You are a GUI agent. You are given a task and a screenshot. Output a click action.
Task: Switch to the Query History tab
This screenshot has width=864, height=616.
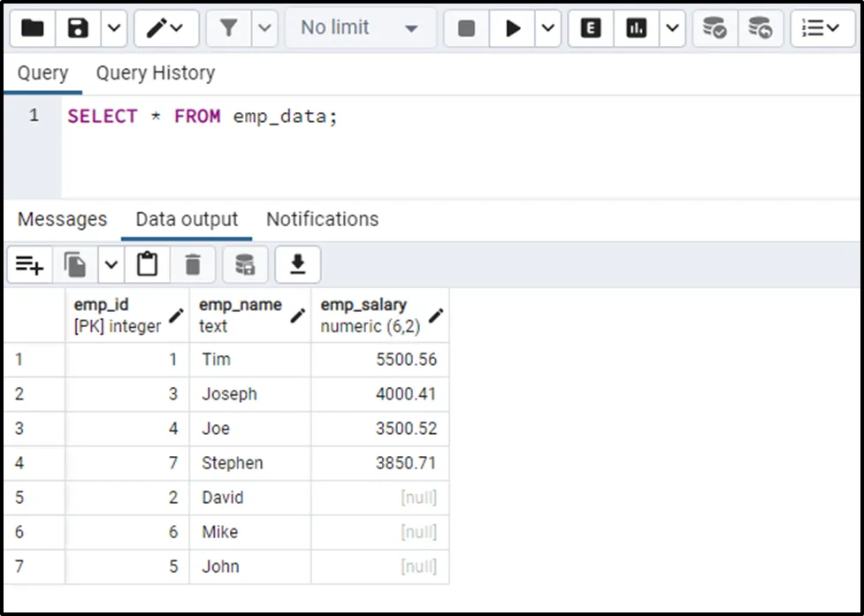coord(156,73)
